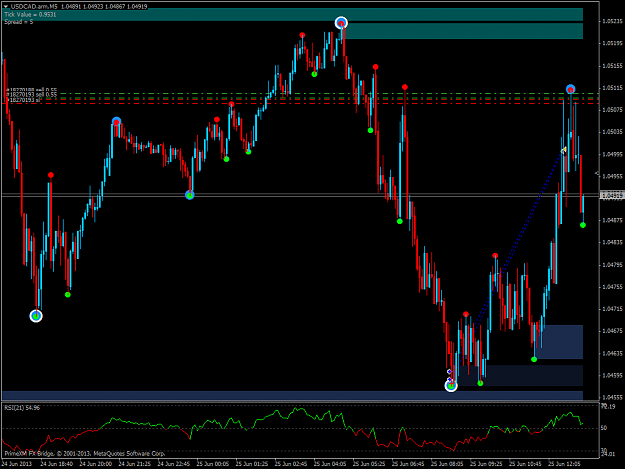The width and height of the screenshot is (625, 469).
Task: Open the chart menu arrow beside USDCAD.arm,M5
Action: [6, 6]
